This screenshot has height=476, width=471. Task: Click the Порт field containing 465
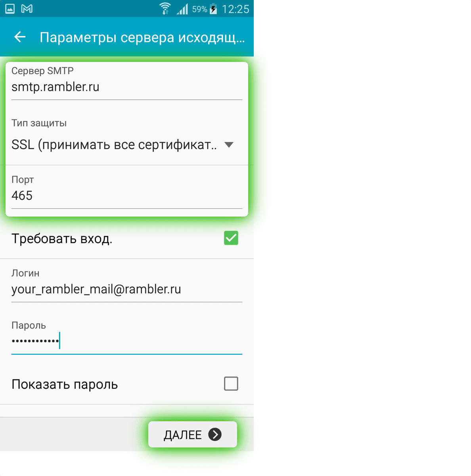(126, 196)
